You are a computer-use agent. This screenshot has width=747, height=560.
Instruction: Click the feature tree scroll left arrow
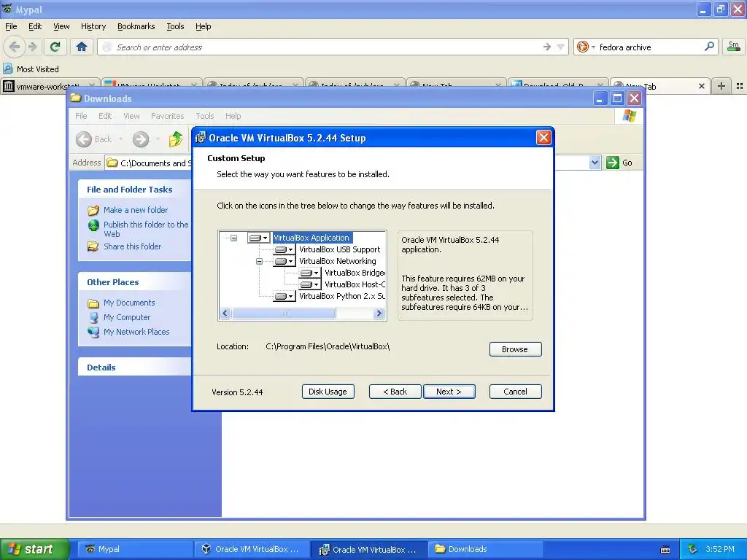(x=226, y=314)
